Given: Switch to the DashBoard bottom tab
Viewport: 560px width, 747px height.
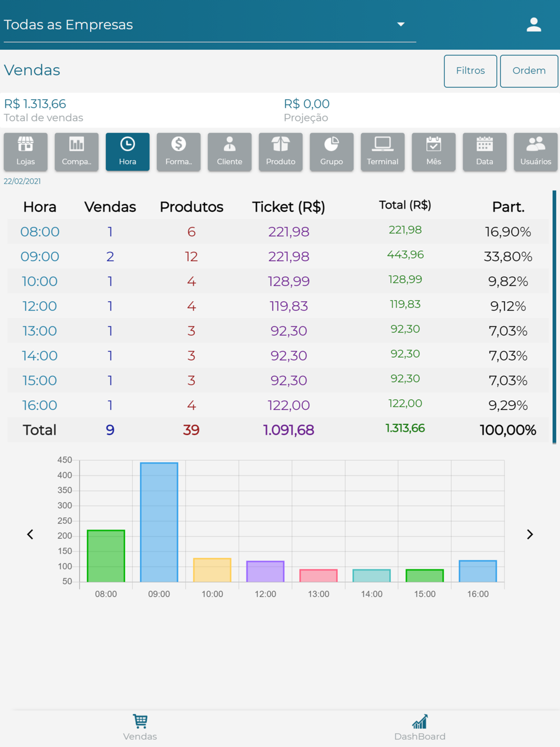Looking at the screenshot, I should pyautogui.click(x=420, y=728).
